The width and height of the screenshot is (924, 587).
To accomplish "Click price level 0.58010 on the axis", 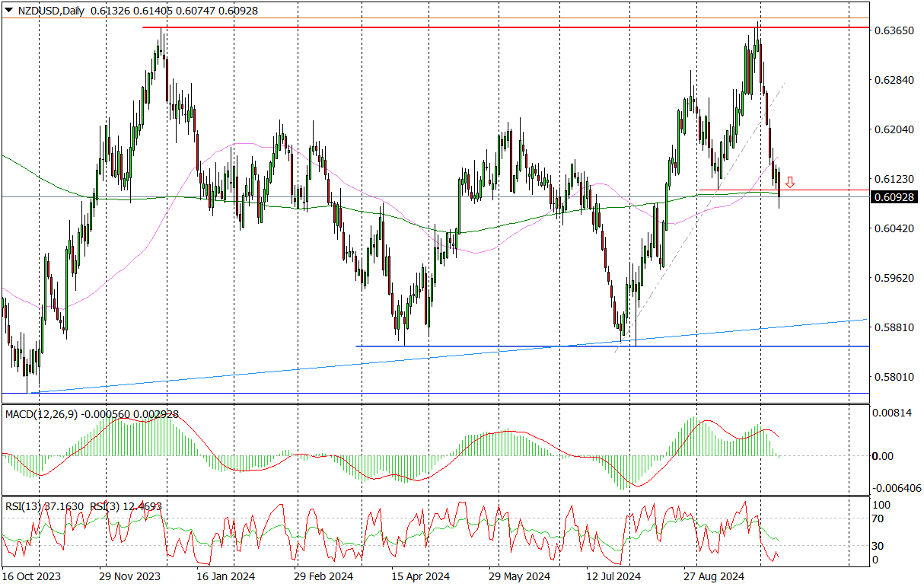I will coord(894,377).
